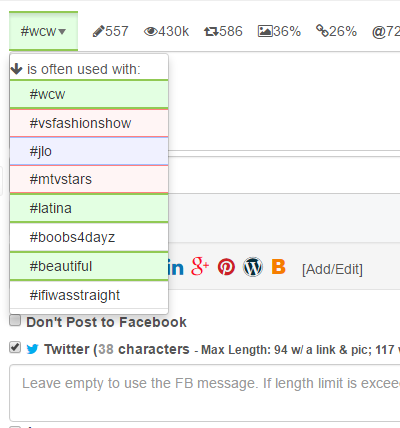
Task: Check the Don't Post to Facebook box
Action: point(15,320)
